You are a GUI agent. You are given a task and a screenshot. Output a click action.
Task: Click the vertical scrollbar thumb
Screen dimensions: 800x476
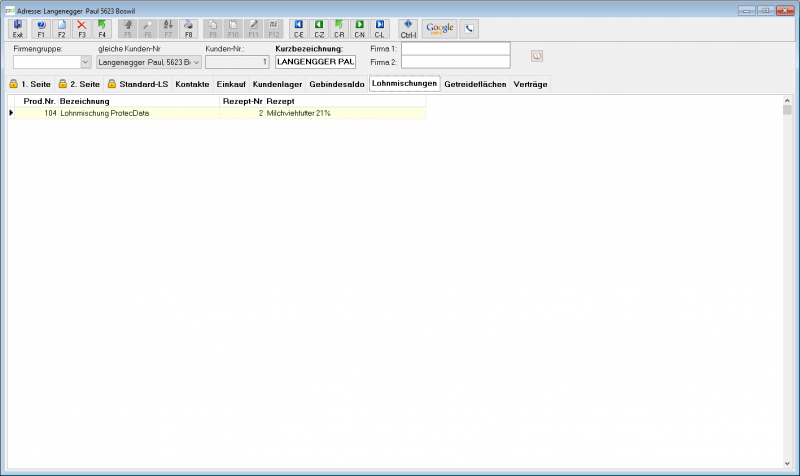[x=787, y=110]
